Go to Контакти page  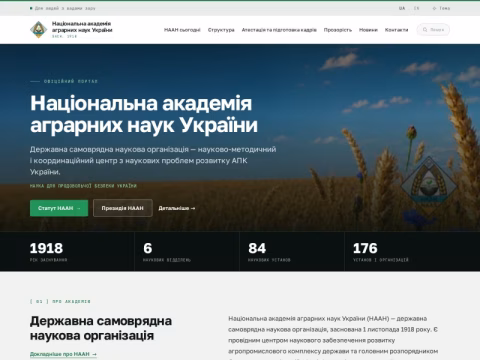396,30
